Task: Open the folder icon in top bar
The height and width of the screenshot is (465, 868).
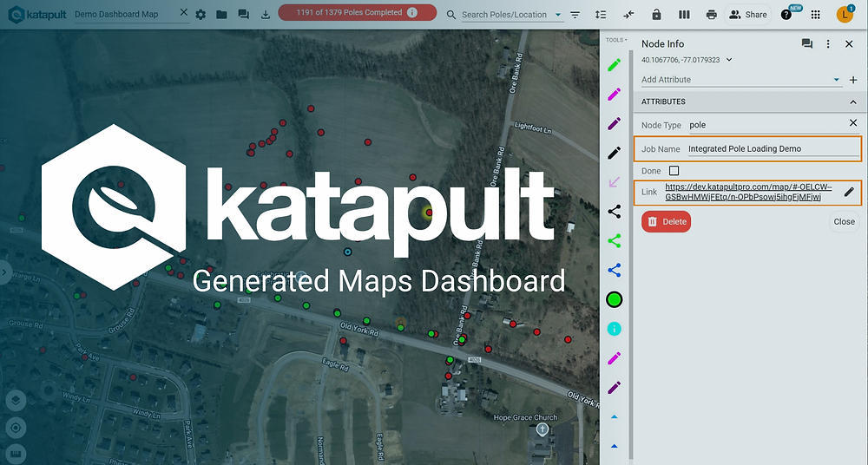Action: click(221, 15)
